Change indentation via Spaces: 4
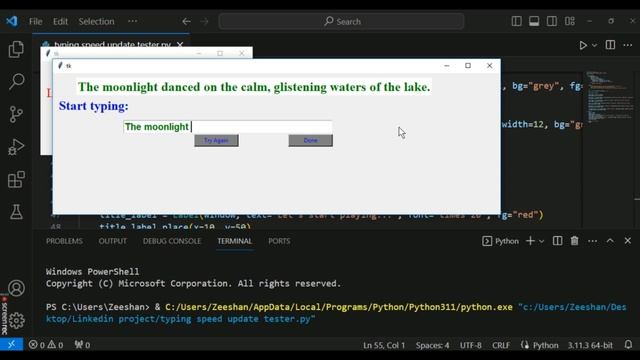The height and width of the screenshot is (360, 640). click(x=433, y=345)
